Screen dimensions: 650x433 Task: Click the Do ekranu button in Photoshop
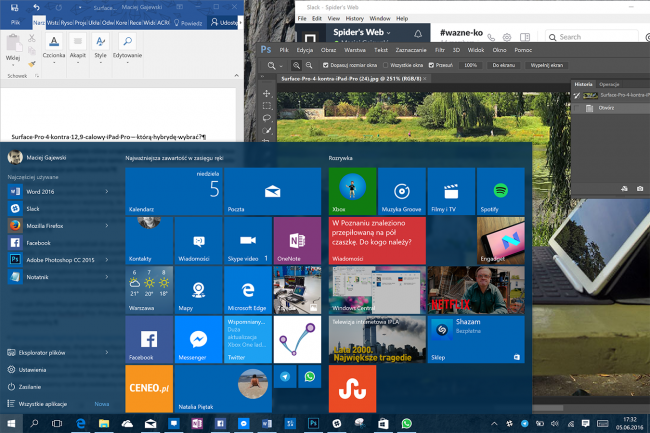504,65
